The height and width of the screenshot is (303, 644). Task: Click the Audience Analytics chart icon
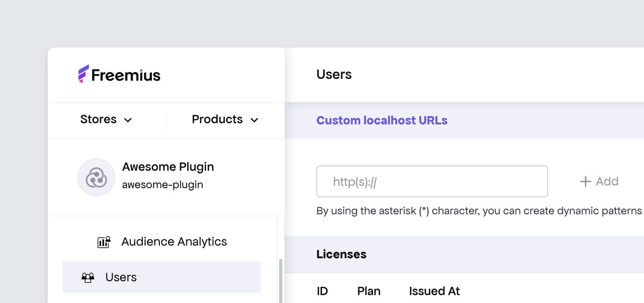click(104, 242)
